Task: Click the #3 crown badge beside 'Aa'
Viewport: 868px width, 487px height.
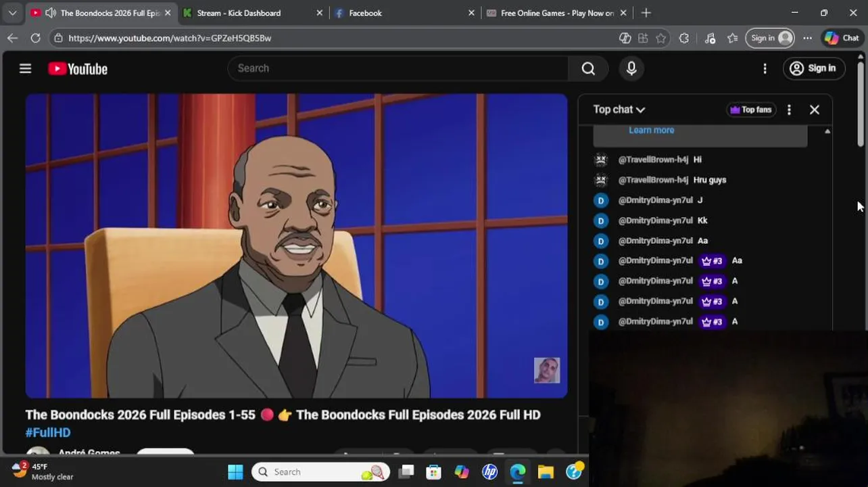Action: click(x=712, y=260)
